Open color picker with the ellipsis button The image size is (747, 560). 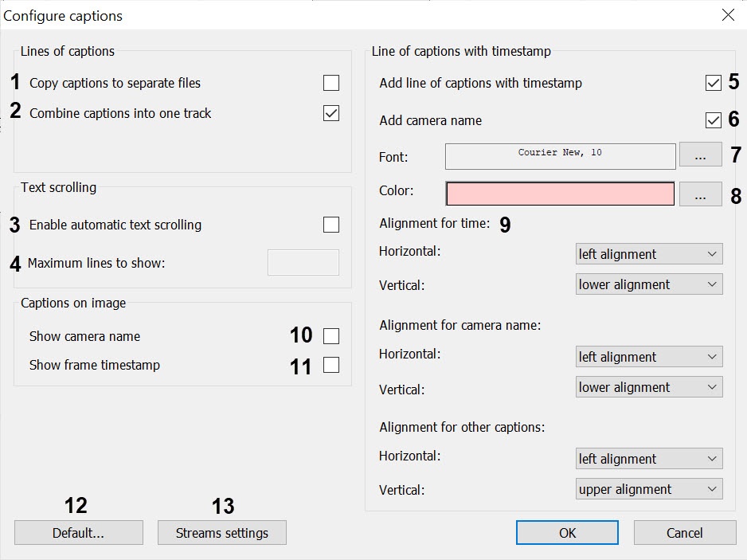(700, 195)
